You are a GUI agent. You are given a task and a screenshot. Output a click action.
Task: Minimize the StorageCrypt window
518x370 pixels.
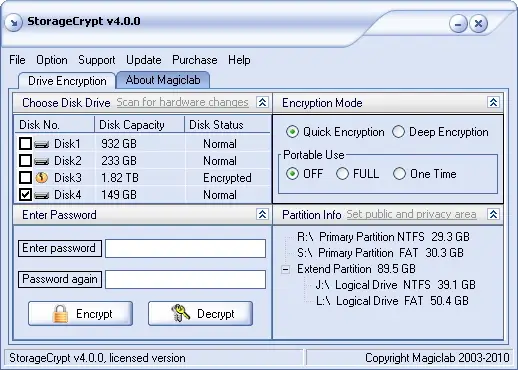[459, 24]
